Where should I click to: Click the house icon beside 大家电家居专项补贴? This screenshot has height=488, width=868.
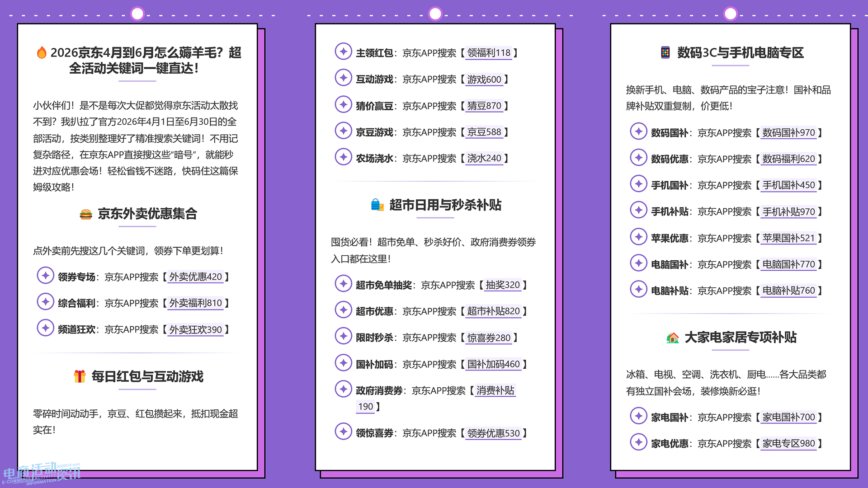[x=673, y=338]
